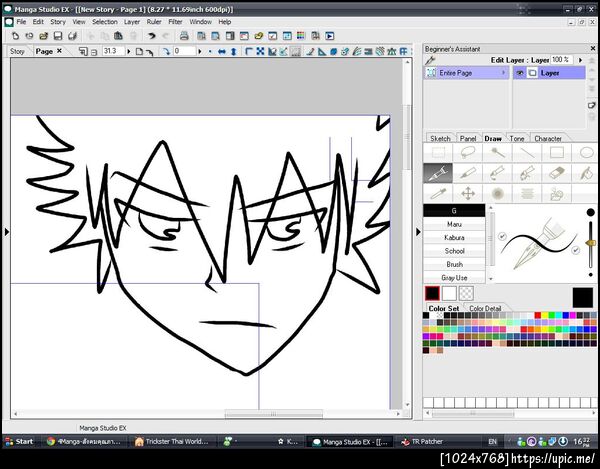Pick the Move layer tool
600x469 pixels.
(x=467, y=193)
